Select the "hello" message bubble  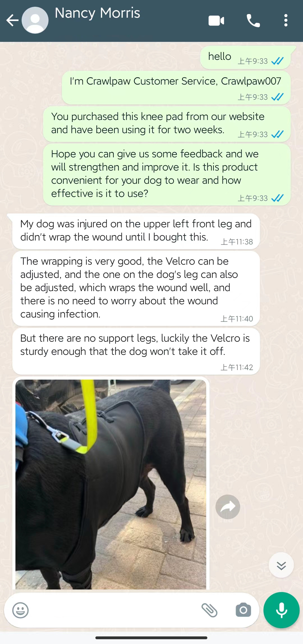pos(245,57)
